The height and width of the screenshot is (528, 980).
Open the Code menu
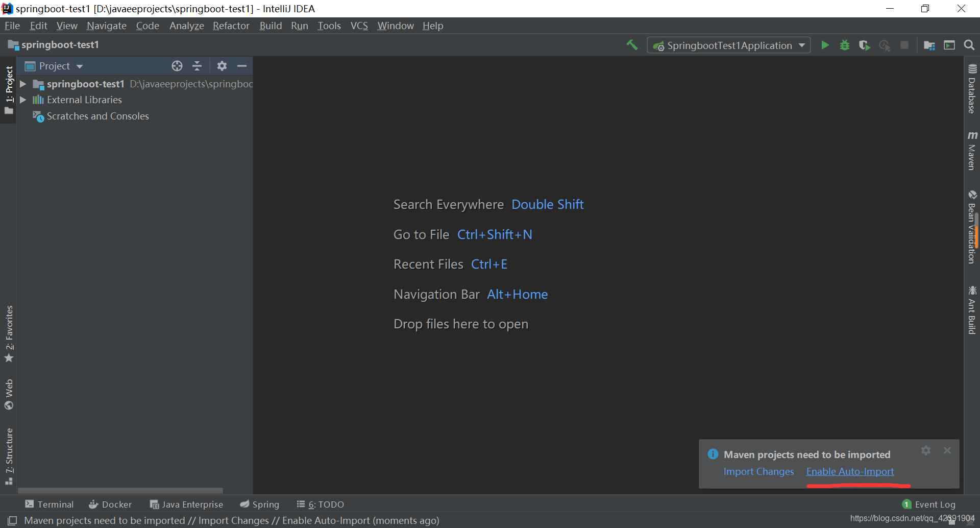coord(148,26)
